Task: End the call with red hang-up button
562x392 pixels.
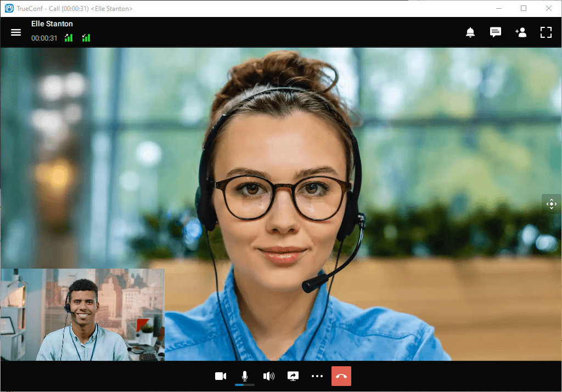Action: (x=341, y=376)
